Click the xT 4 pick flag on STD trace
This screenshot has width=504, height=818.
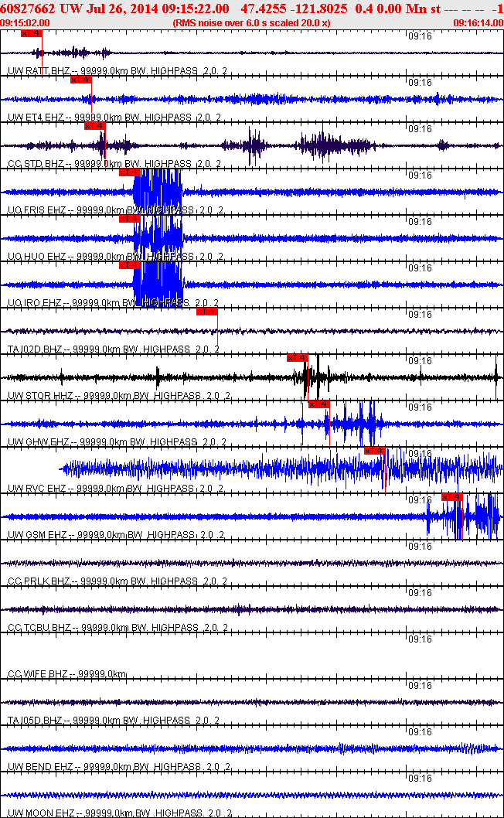[x=95, y=126]
